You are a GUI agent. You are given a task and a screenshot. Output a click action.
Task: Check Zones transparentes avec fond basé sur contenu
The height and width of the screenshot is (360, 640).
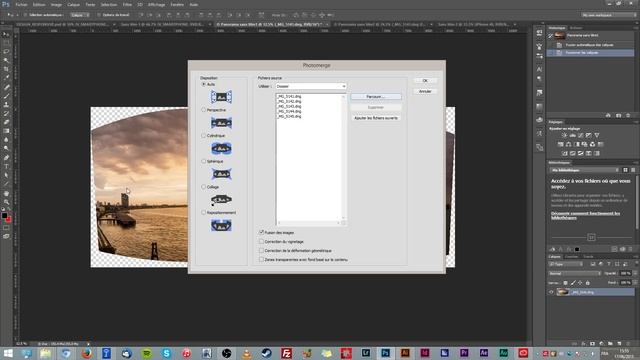(262, 260)
